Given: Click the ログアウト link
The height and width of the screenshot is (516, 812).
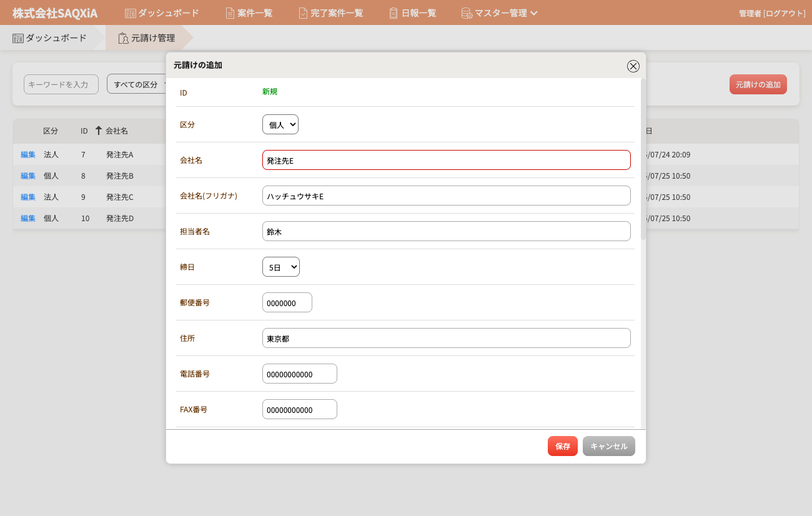Looking at the screenshot, I should click(785, 13).
